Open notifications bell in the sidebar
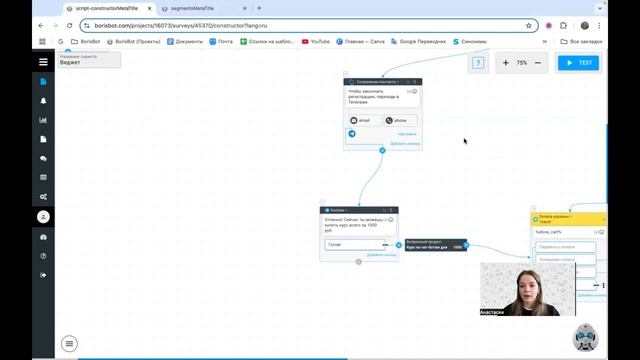Screen dimensions: 640x360 coord(43,101)
